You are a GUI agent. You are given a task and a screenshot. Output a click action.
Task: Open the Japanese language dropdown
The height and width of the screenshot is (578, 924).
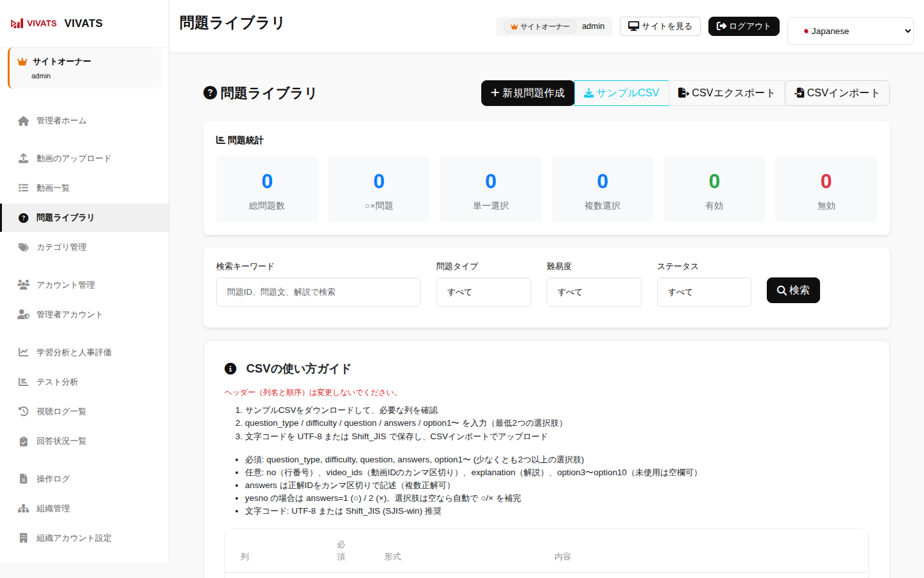click(x=850, y=31)
